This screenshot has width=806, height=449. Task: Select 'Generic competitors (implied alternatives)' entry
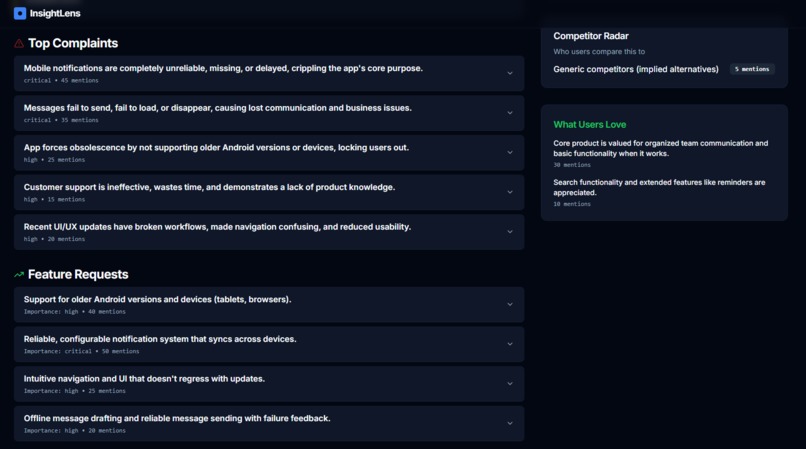click(636, 69)
